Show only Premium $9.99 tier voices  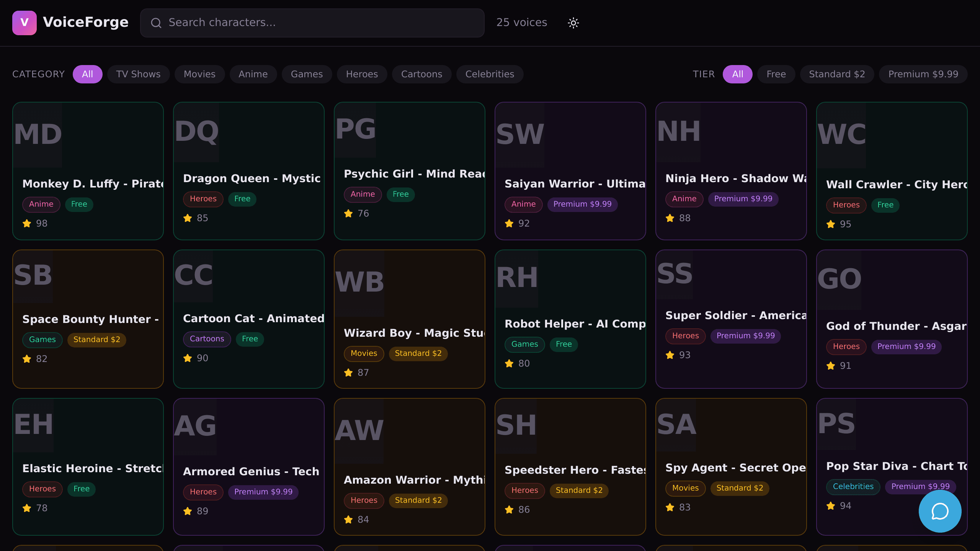point(923,74)
